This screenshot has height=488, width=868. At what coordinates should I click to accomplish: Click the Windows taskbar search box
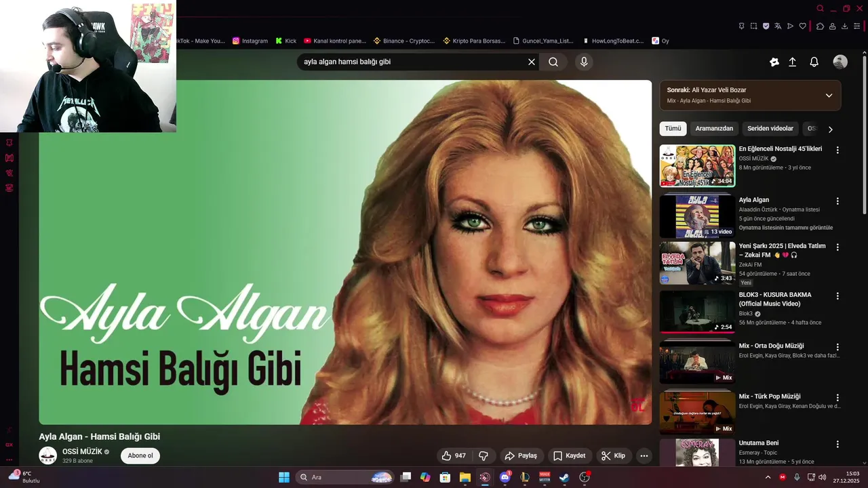click(x=346, y=477)
